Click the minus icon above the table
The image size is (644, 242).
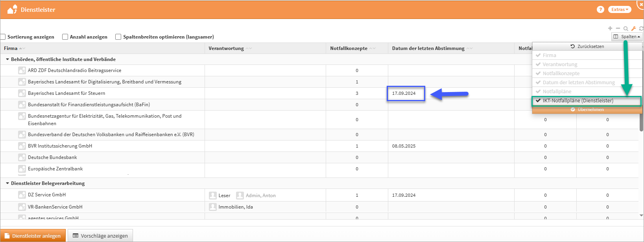click(618, 28)
